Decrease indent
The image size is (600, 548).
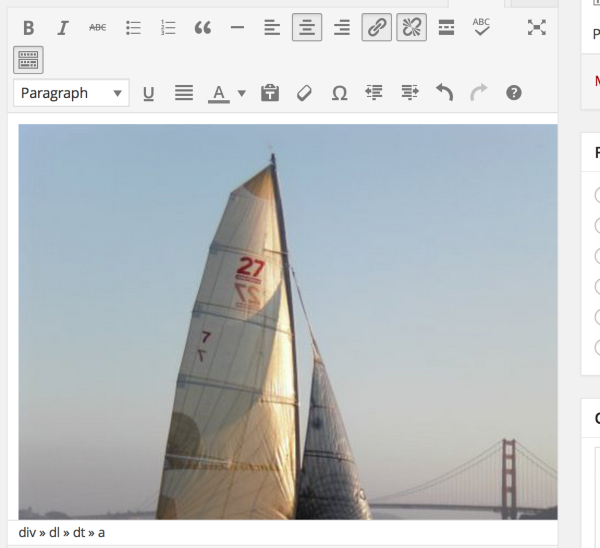pyautogui.click(x=374, y=93)
